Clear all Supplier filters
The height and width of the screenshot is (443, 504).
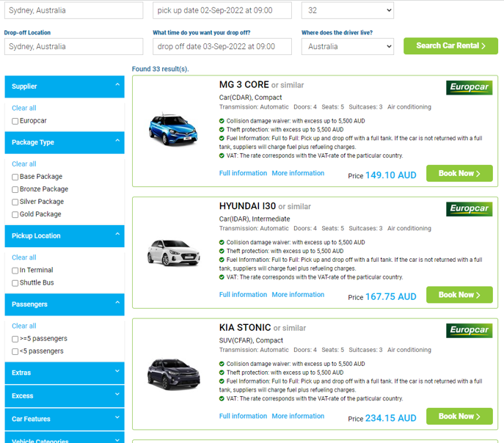(23, 109)
